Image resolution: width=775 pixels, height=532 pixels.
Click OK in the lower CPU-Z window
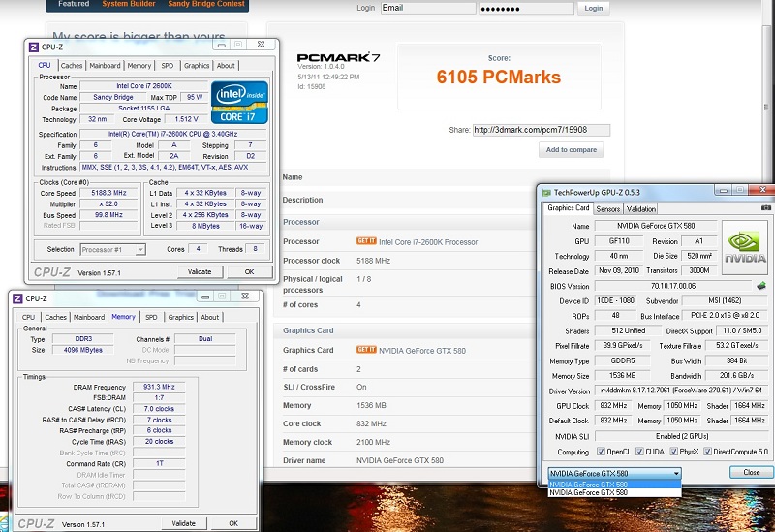click(233, 523)
